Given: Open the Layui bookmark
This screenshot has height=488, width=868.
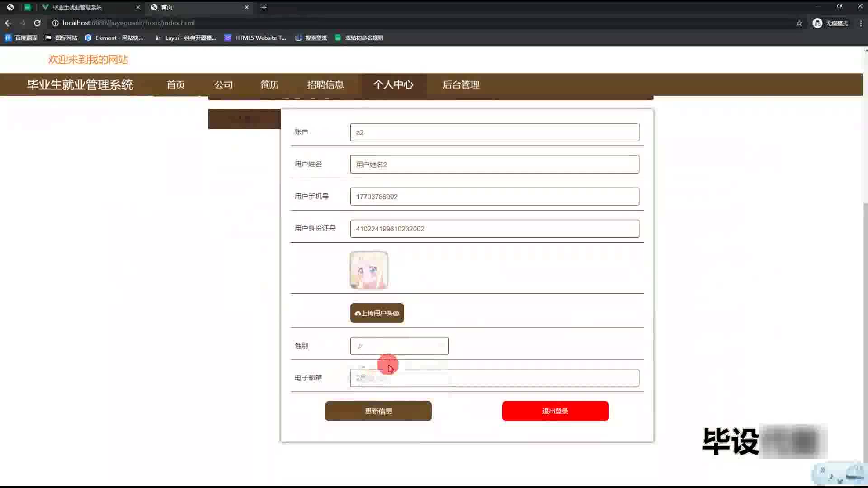Looking at the screenshot, I should [x=186, y=38].
